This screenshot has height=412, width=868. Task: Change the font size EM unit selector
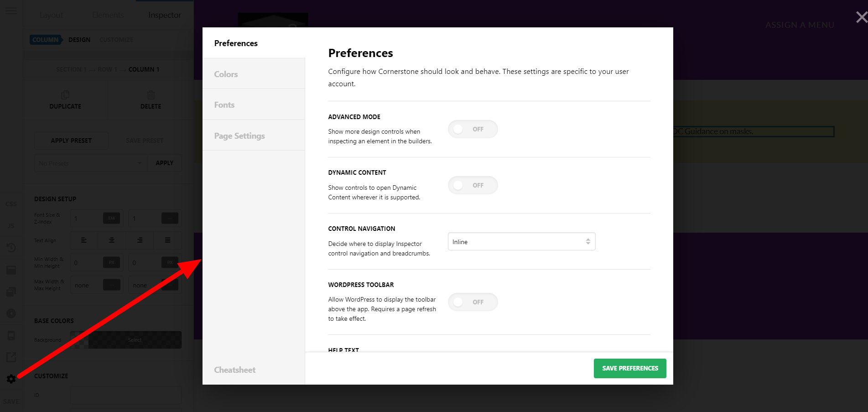(111, 218)
